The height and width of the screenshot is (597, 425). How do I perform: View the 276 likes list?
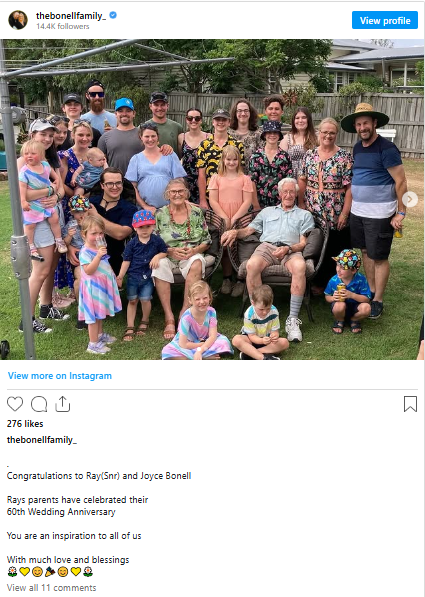coord(25,424)
